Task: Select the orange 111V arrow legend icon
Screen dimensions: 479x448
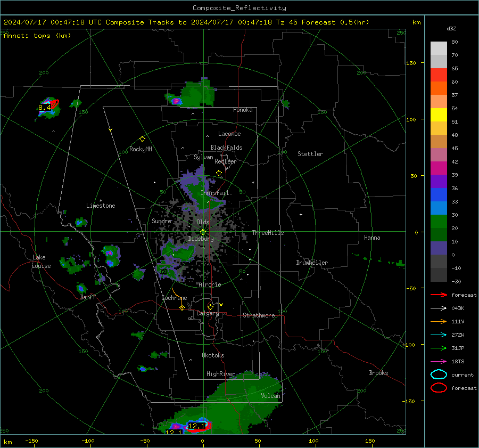Action: click(439, 321)
